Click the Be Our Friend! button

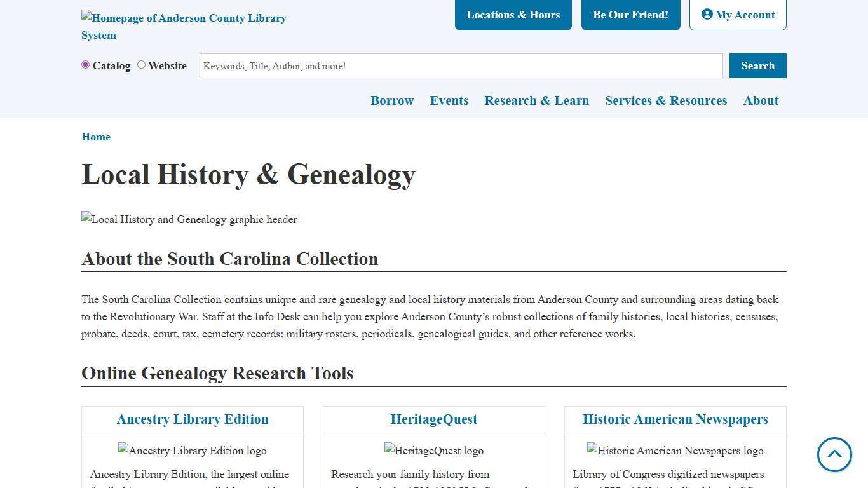[630, 15]
